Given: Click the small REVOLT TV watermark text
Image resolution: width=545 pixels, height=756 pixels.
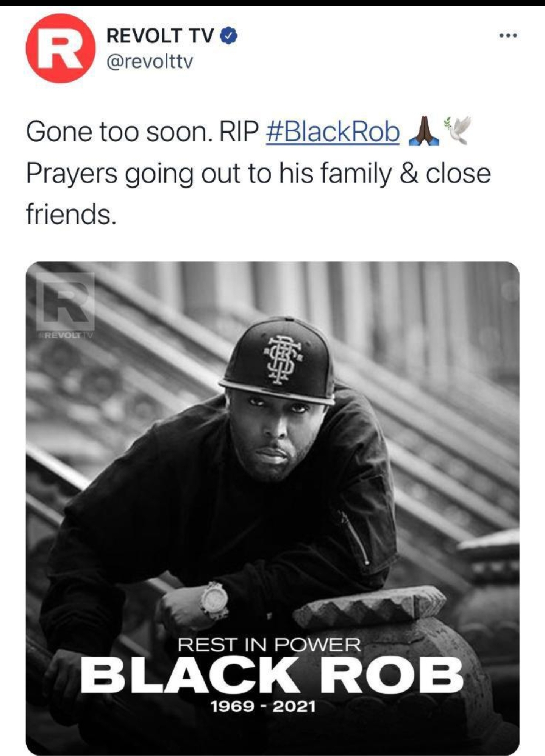Looking at the screenshot, I should click(x=66, y=335).
